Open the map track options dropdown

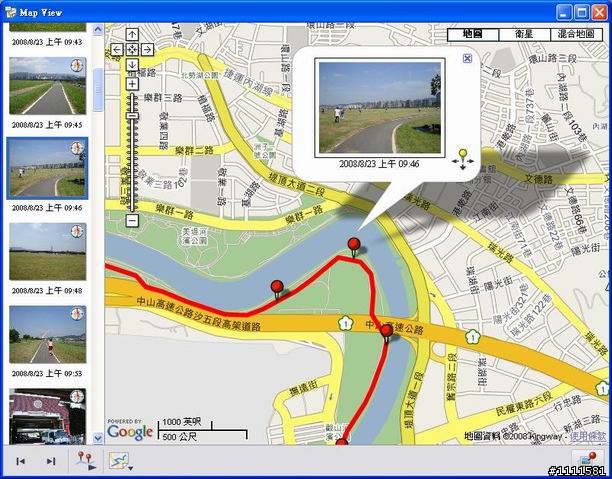(x=120, y=461)
